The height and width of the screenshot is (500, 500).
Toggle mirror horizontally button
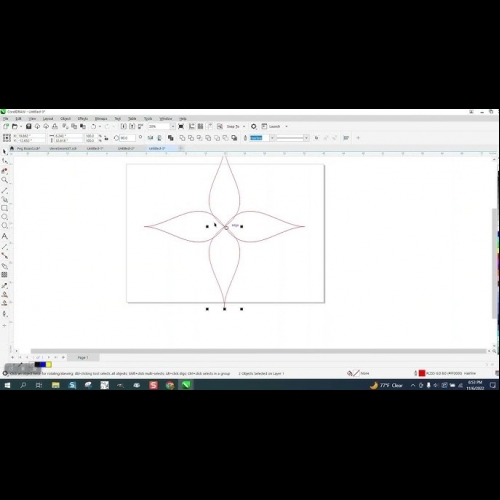point(150,138)
